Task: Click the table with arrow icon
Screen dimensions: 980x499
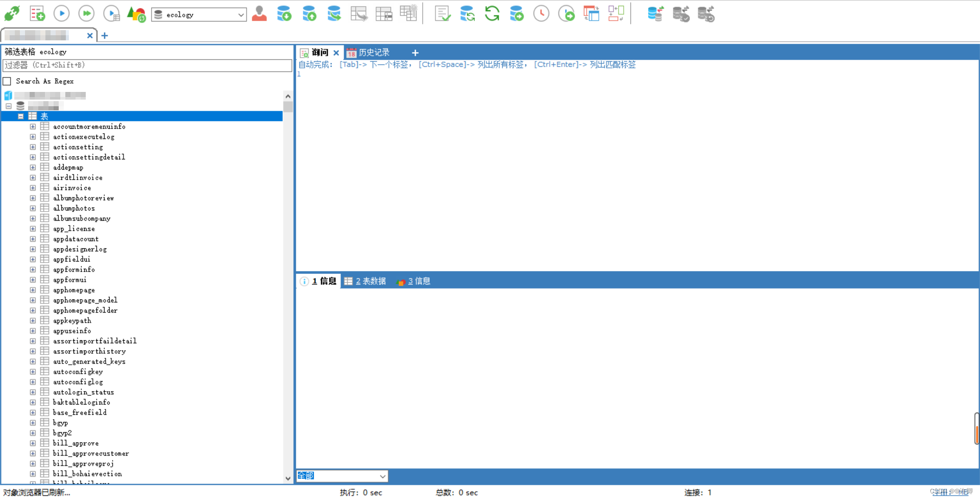Action: coord(359,14)
